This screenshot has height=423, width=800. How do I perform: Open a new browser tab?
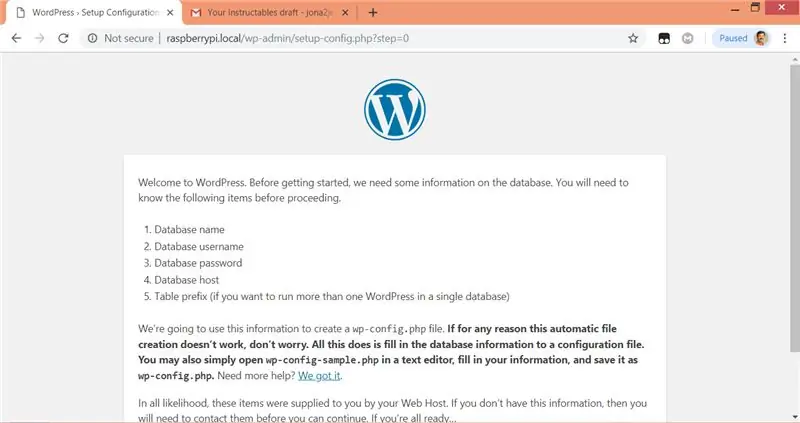(x=373, y=13)
